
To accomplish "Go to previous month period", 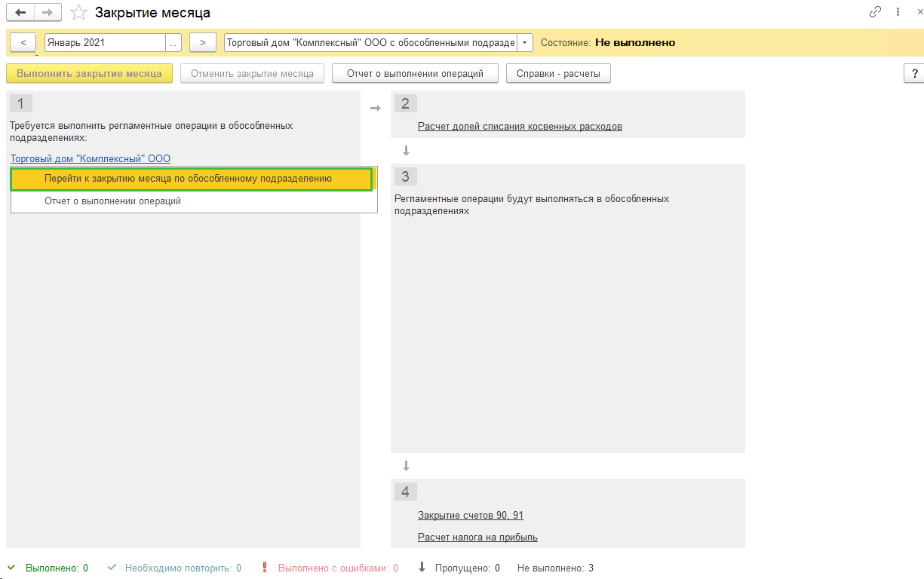I will coord(23,43).
